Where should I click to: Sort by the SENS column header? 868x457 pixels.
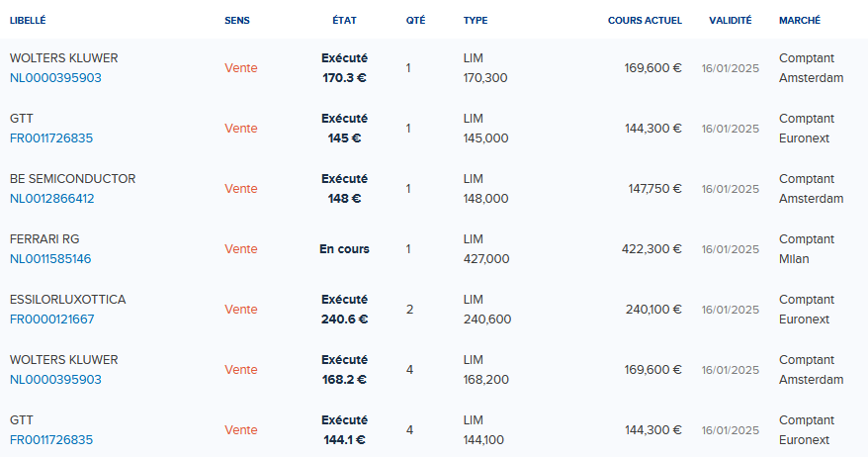tap(237, 21)
